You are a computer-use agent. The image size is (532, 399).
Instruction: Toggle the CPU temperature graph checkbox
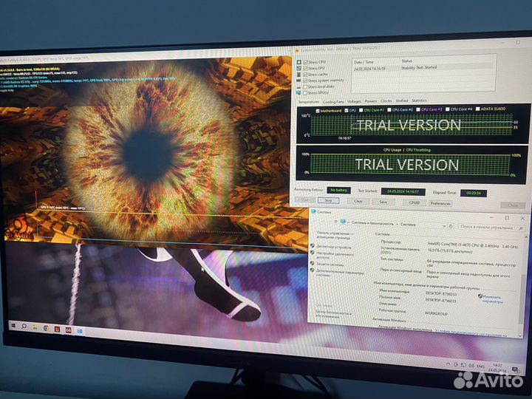347,110
